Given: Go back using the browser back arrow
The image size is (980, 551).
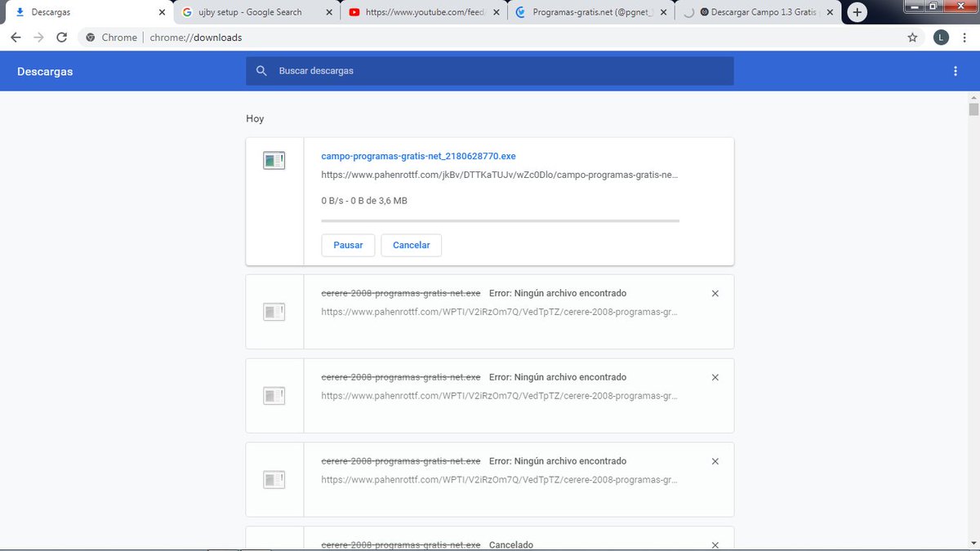Looking at the screenshot, I should pyautogui.click(x=16, y=38).
